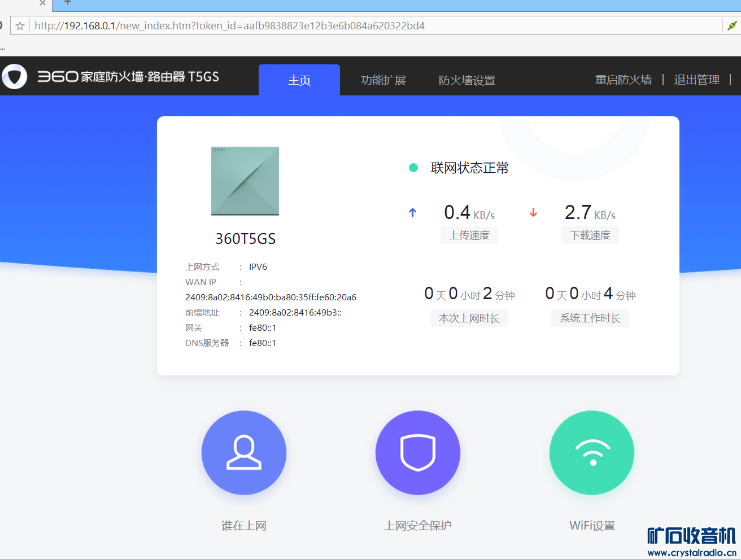Click the 0.4 KB/s upload value
The image size is (741, 560).
[469, 212]
